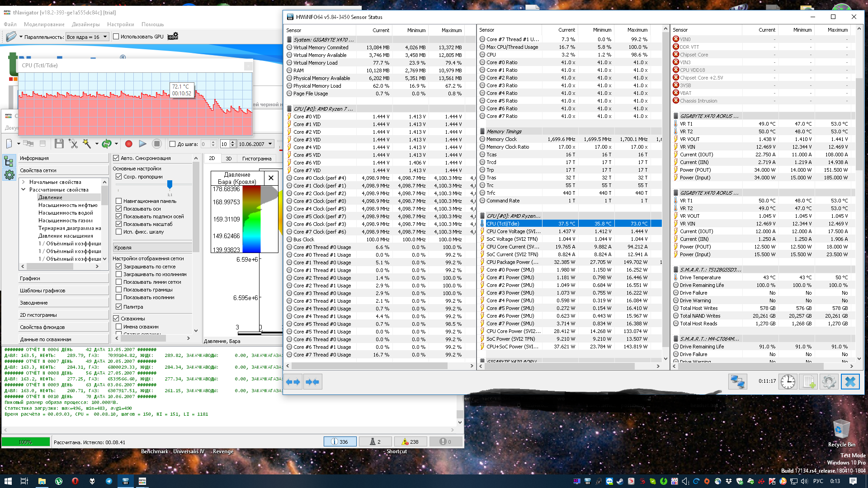This screenshot has width=868, height=488.
Task: Switch to the Гистограмма tab
Action: [256, 159]
